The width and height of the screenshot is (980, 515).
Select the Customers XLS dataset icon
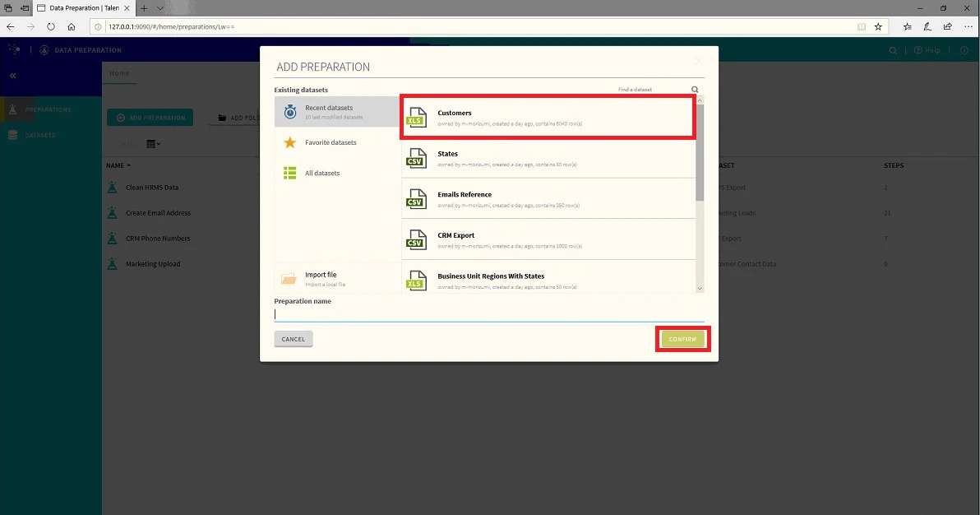click(x=416, y=117)
